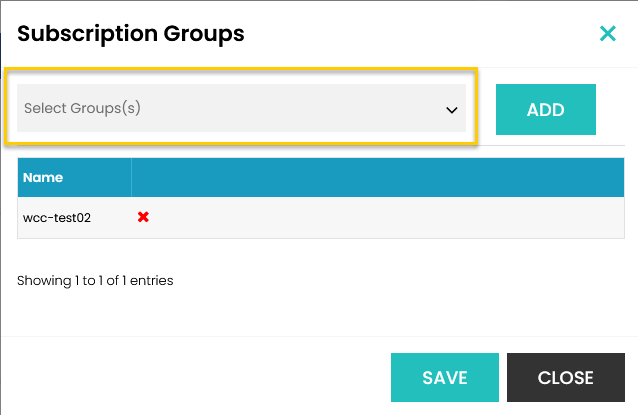
Task: Sort by the Name column header
Action: point(44,178)
